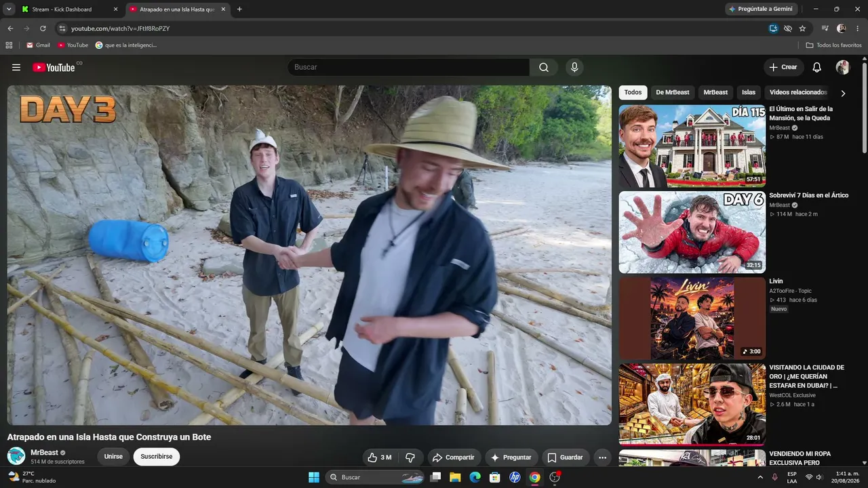Open the Gmail bookmark

click(x=38, y=45)
